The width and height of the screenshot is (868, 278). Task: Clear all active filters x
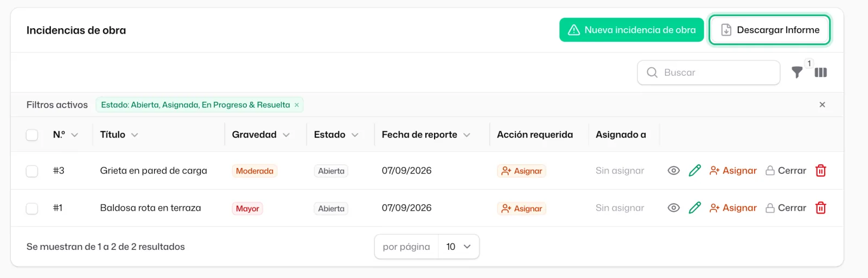point(822,105)
